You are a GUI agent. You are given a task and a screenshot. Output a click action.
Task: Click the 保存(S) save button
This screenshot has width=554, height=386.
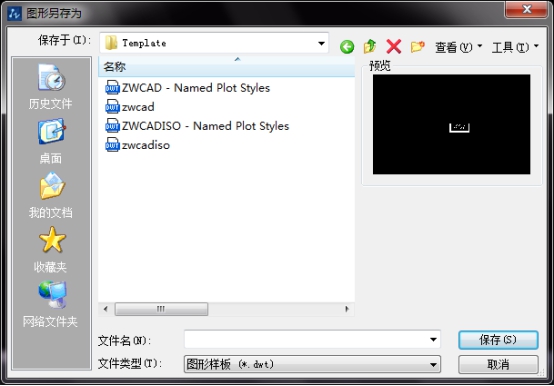498,340
